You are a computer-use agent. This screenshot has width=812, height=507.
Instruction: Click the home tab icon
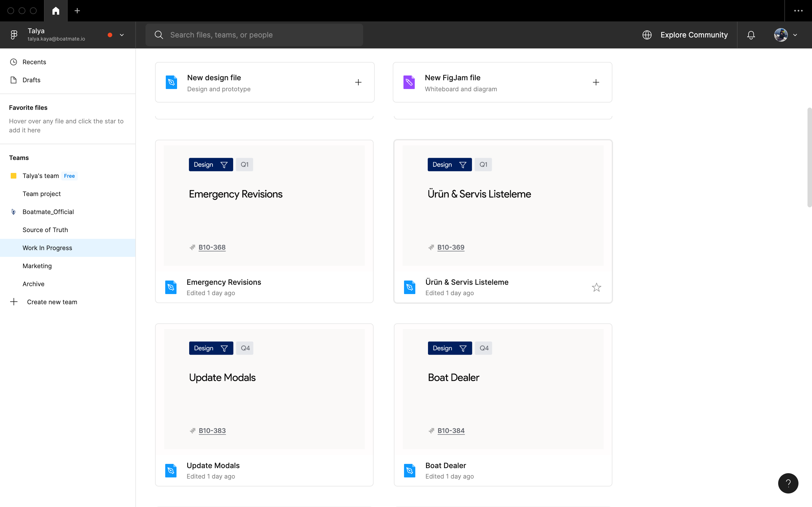click(x=56, y=11)
